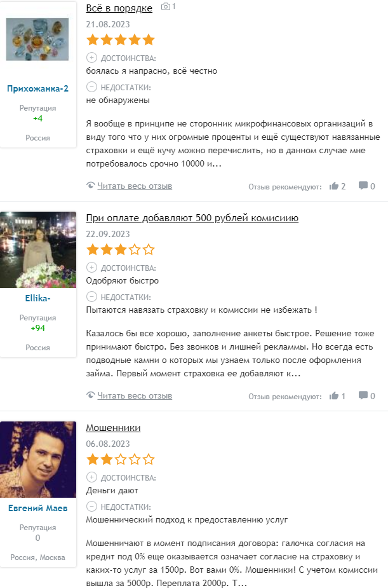Click Ellika-'s avatar photo with flowers
388x588 pixels.
click(x=38, y=250)
